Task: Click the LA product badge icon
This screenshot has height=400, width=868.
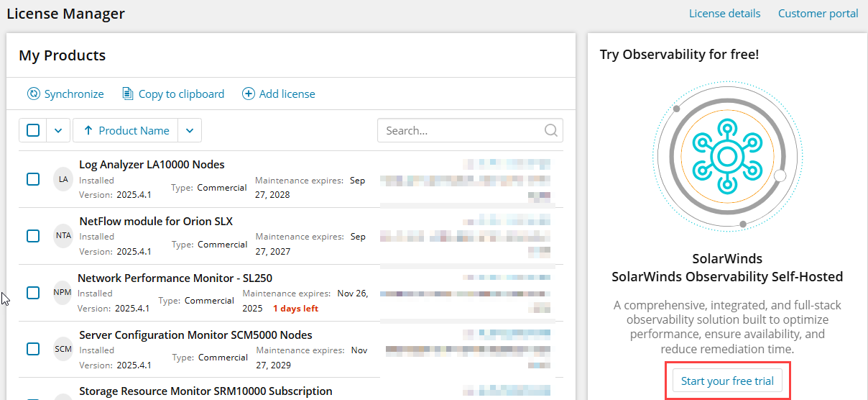Action: click(63, 179)
